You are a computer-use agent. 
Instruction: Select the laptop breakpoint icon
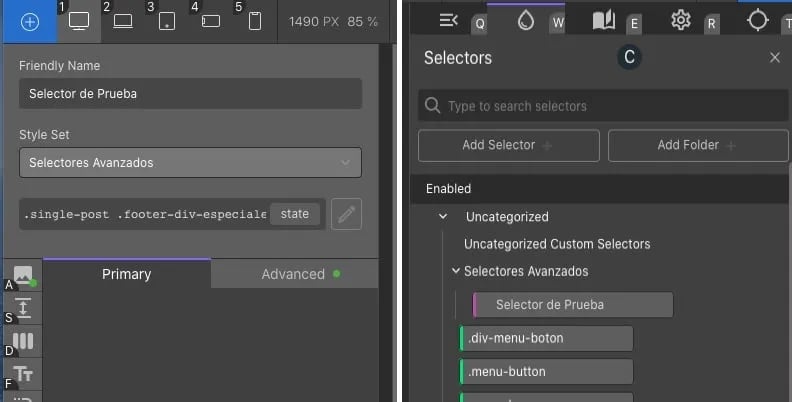coord(123,21)
